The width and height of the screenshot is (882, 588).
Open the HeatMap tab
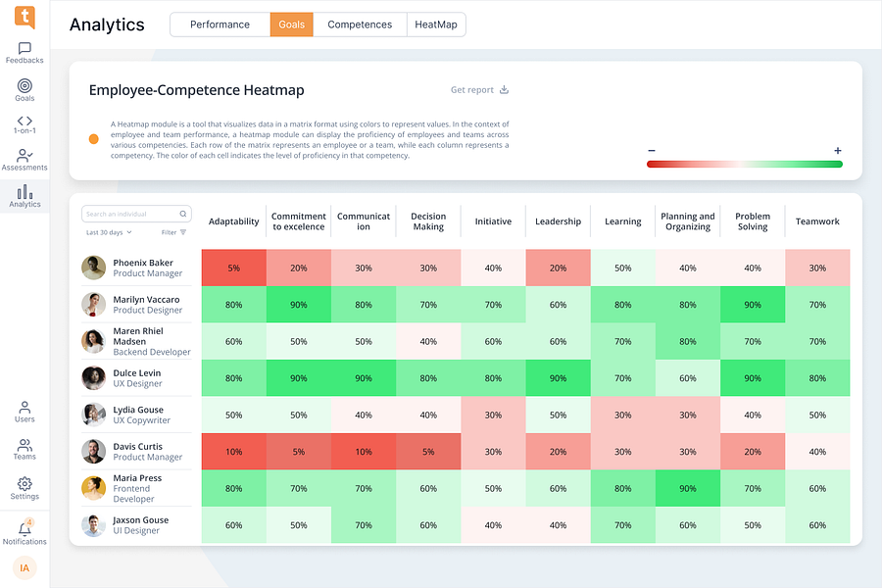[x=436, y=24]
